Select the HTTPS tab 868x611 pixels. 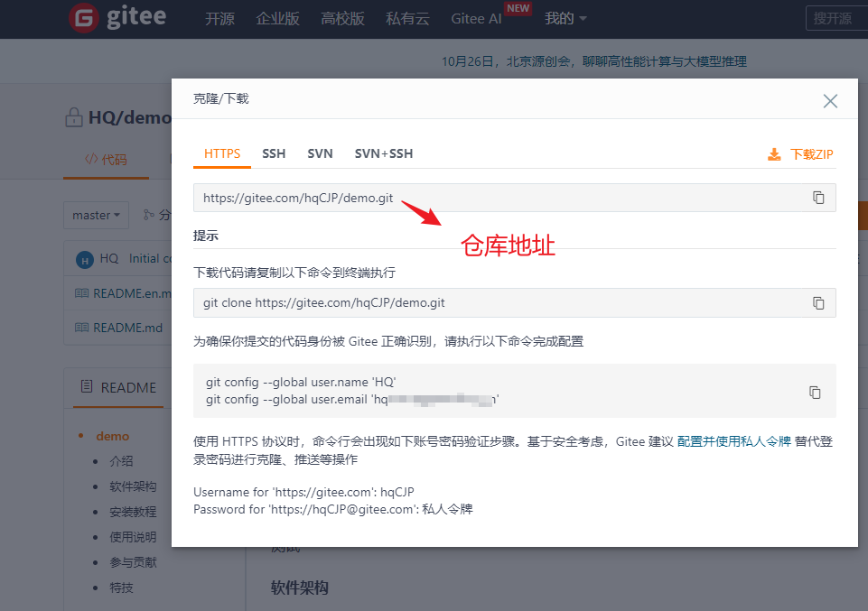click(x=222, y=153)
